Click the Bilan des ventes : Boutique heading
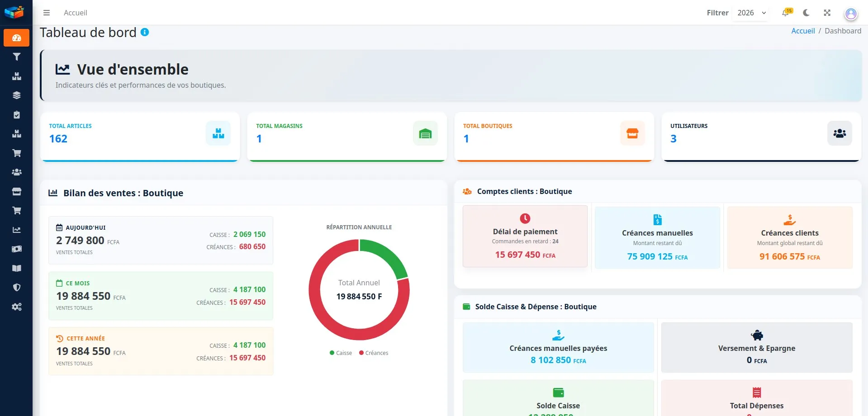Screen dimensions: 868x416 tap(123, 193)
